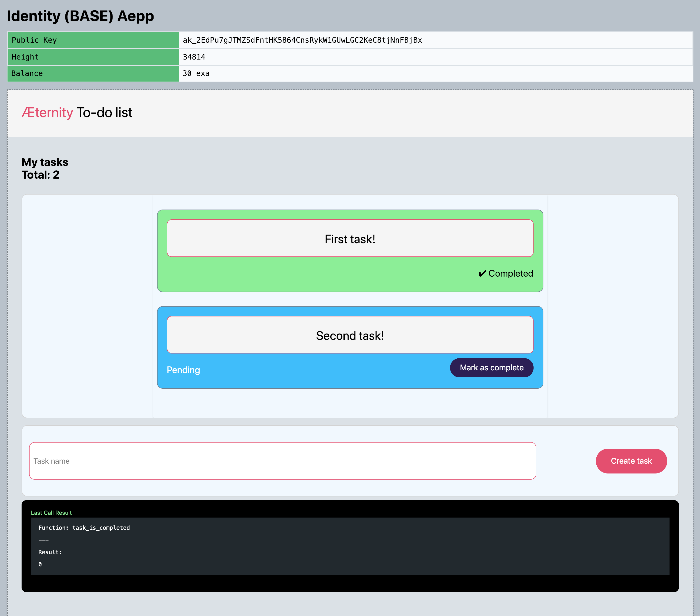700x616 pixels.
Task: Click the Completed status text
Action: (x=510, y=274)
